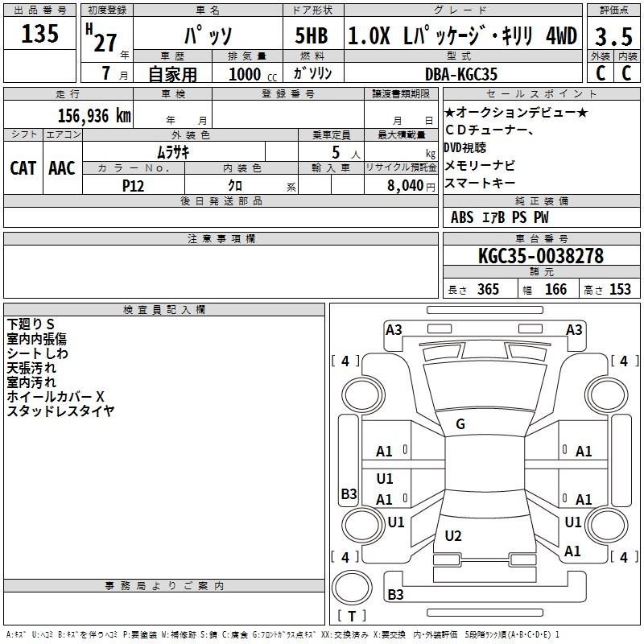644x644 pixels.
Task: Select the shift type CAT
Action: click(x=23, y=168)
